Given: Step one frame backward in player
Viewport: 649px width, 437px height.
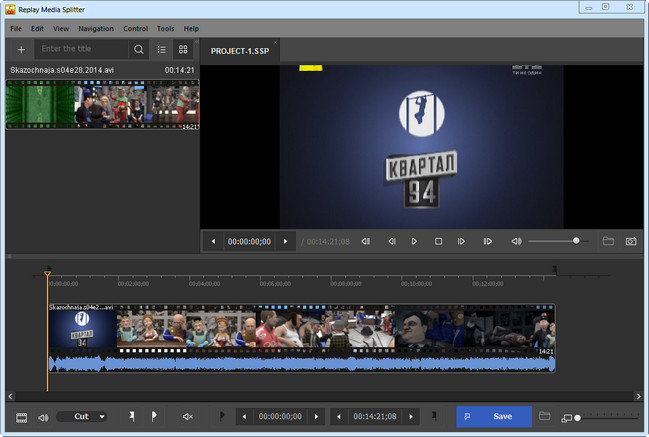Looking at the screenshot, I should point(392,241).
